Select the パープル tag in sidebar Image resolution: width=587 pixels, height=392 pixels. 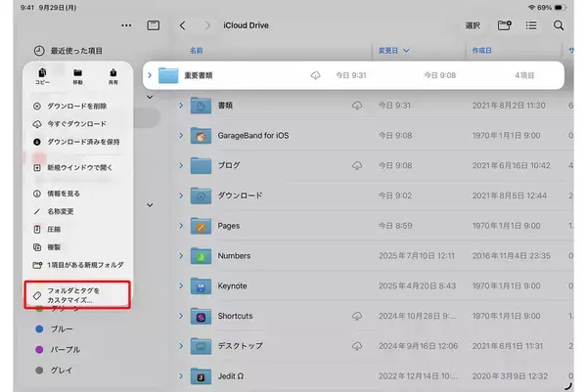pyautogui.click(x=58, y=350)
